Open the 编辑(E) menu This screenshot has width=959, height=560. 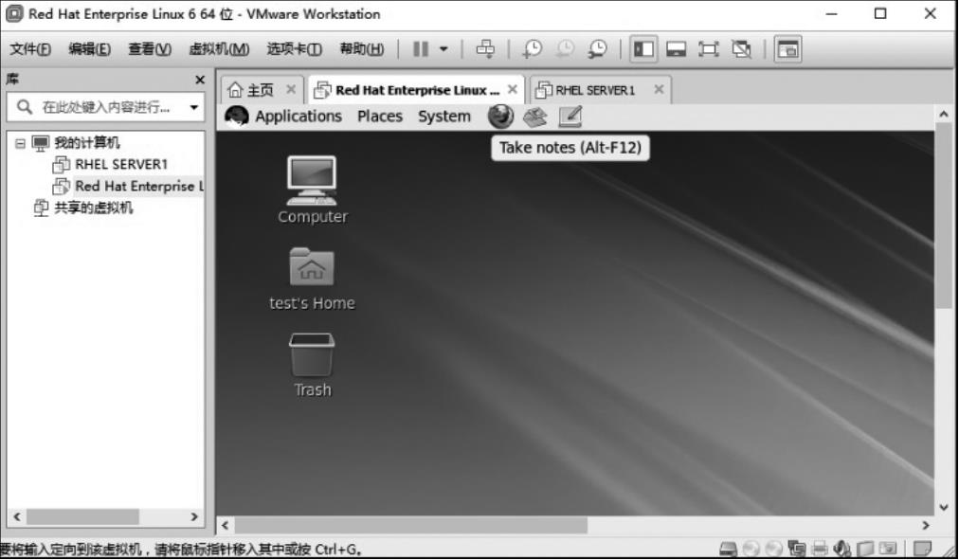pyautogui.click(x=89, y=49)
